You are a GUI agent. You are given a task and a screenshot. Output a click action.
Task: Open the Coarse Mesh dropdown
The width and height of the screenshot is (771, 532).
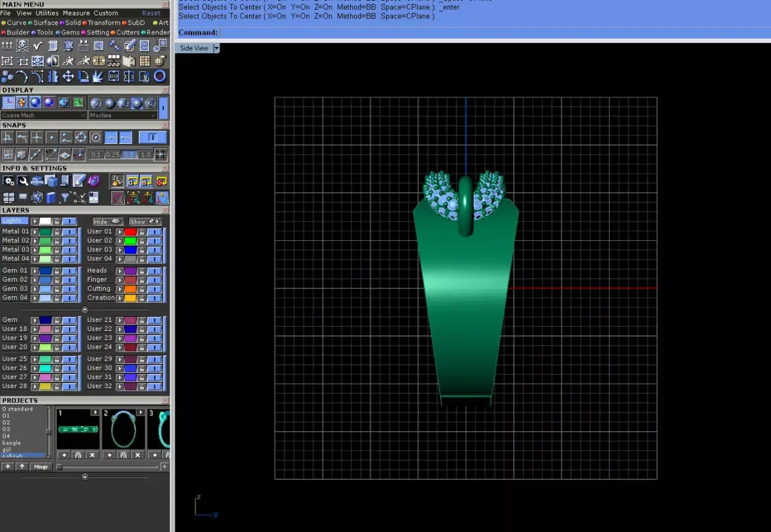(44, 115)
